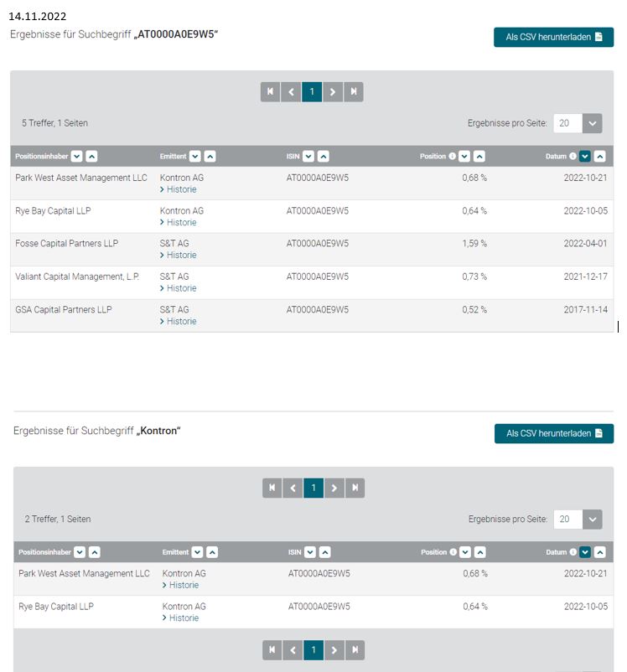Viewport: 627px width, 672px height.
Task: Go to next page in AT0000A0E9W5 results pagination
Action: [333, 92]
